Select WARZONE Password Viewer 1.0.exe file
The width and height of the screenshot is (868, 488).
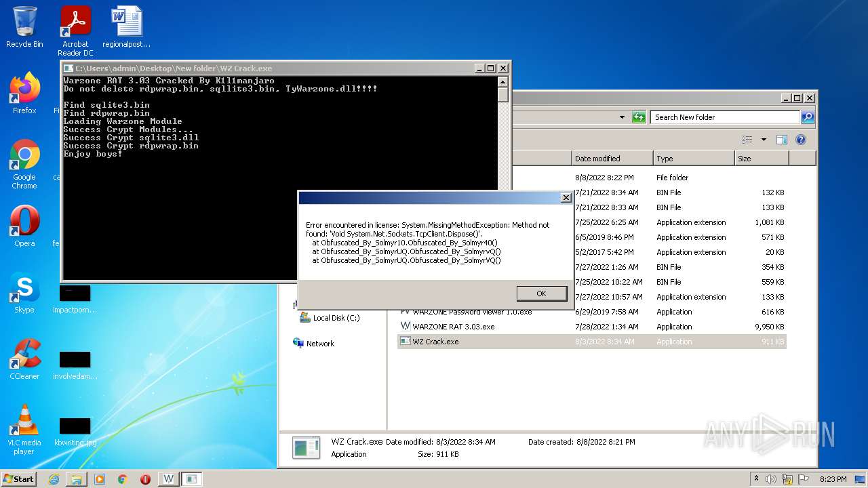(x=591, y=312)
